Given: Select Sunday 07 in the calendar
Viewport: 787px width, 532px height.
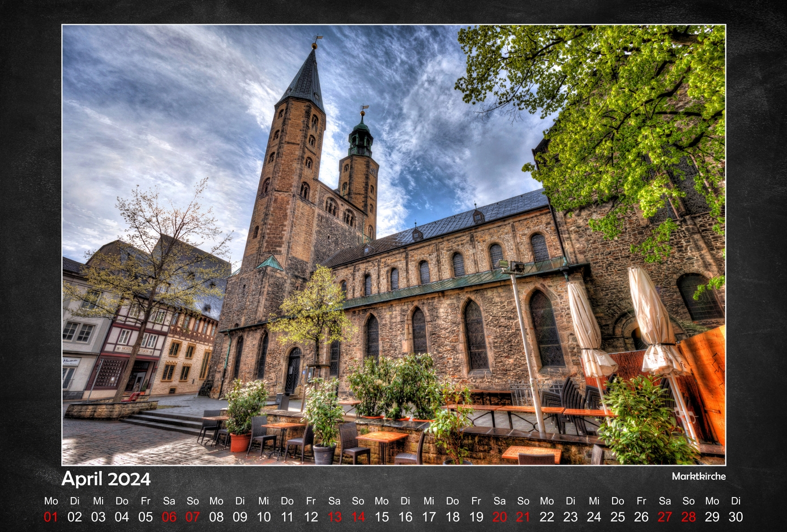Looking at the screenshot, I should click(193, 516).
